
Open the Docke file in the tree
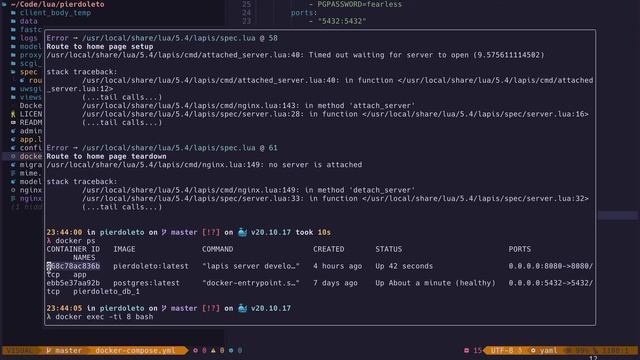point(31,106)
